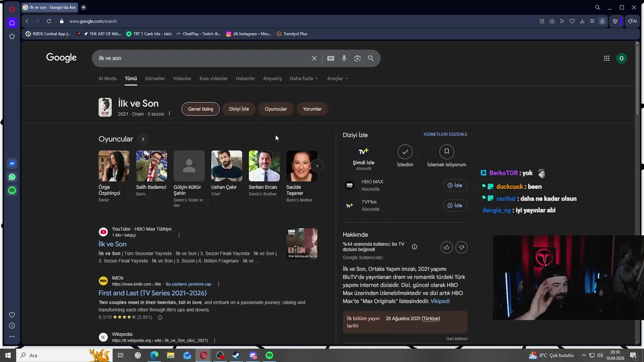Open Opera tab search magnifier

597,8
